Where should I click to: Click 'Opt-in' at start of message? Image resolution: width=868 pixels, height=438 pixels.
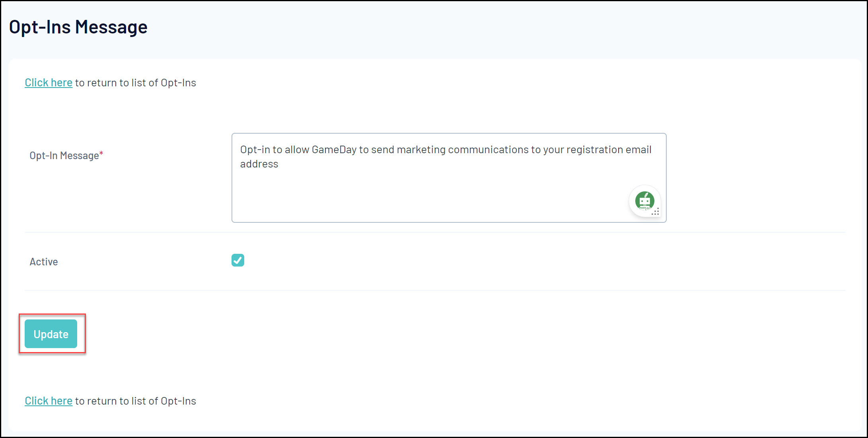[255, 150]
